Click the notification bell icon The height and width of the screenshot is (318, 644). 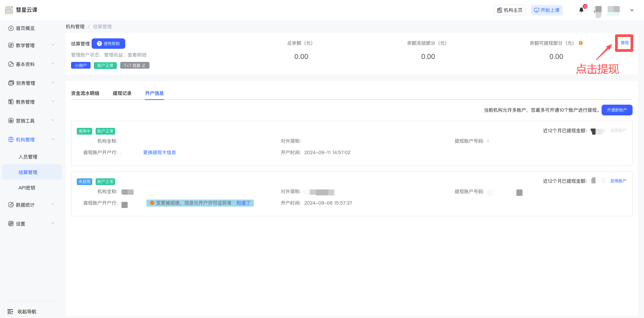tap(581, 10)
